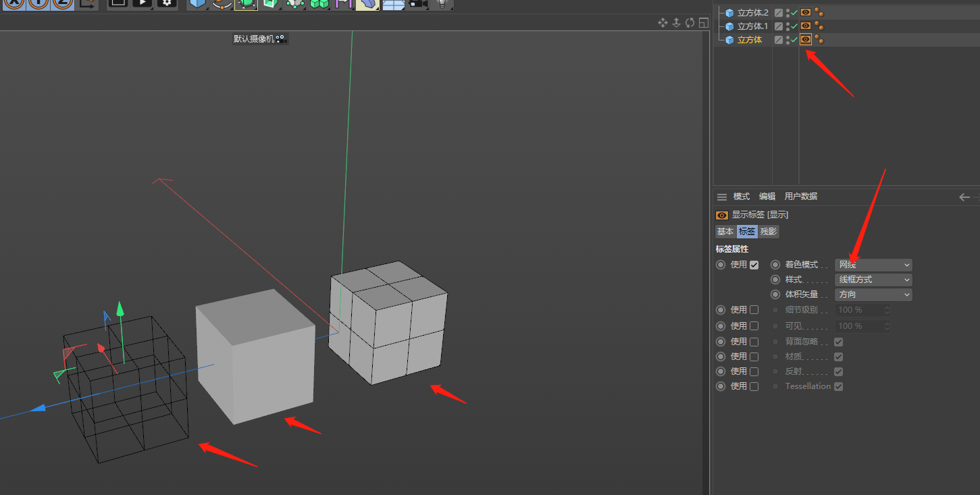Click animation dot beside 着色模式
The width and height of the screenshot is (980, 495).
pyautogui.click(x=775, y=265)
